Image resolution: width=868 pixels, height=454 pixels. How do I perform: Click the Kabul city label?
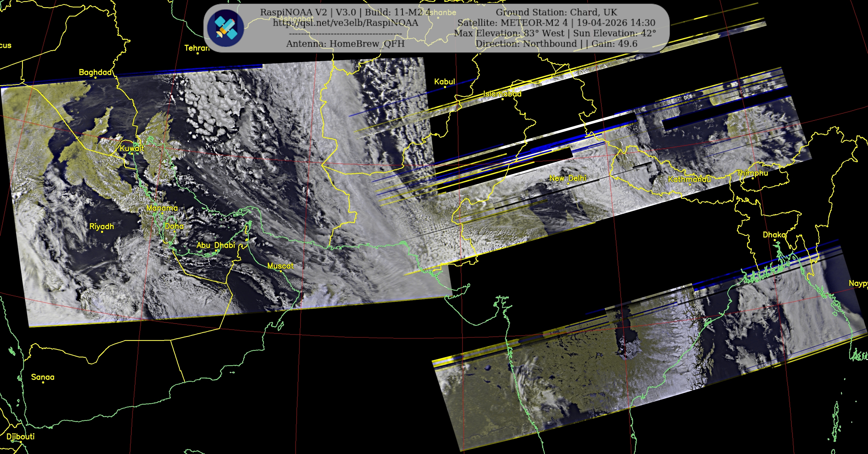click(444, 82)
